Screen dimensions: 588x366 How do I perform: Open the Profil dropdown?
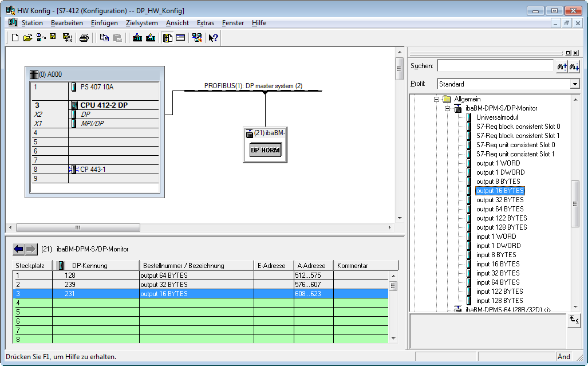[575, 84]
